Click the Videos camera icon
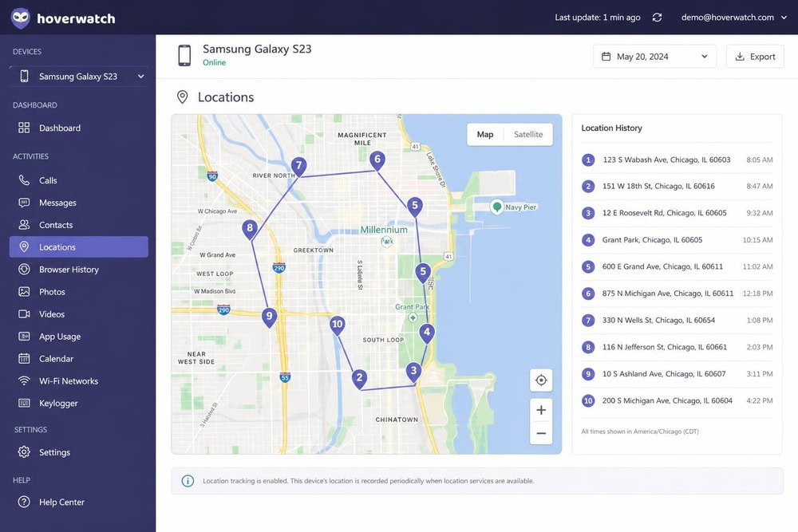 [x=24, y=313]
